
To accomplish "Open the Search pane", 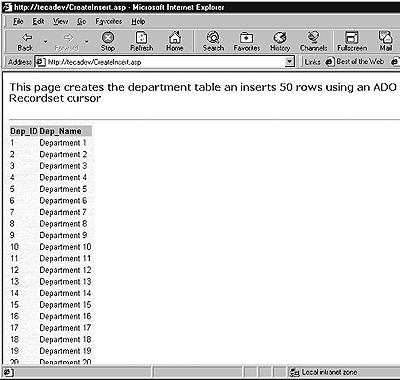I will click(x=213, y=42).
